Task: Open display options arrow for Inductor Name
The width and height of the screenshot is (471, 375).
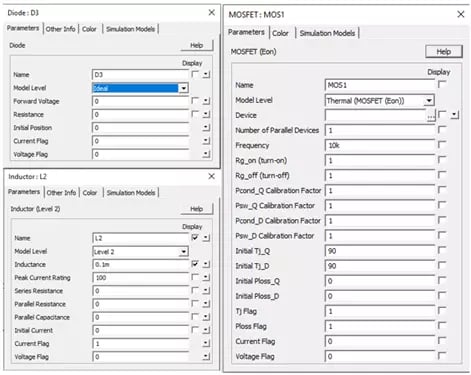Action: pos(206,238)
